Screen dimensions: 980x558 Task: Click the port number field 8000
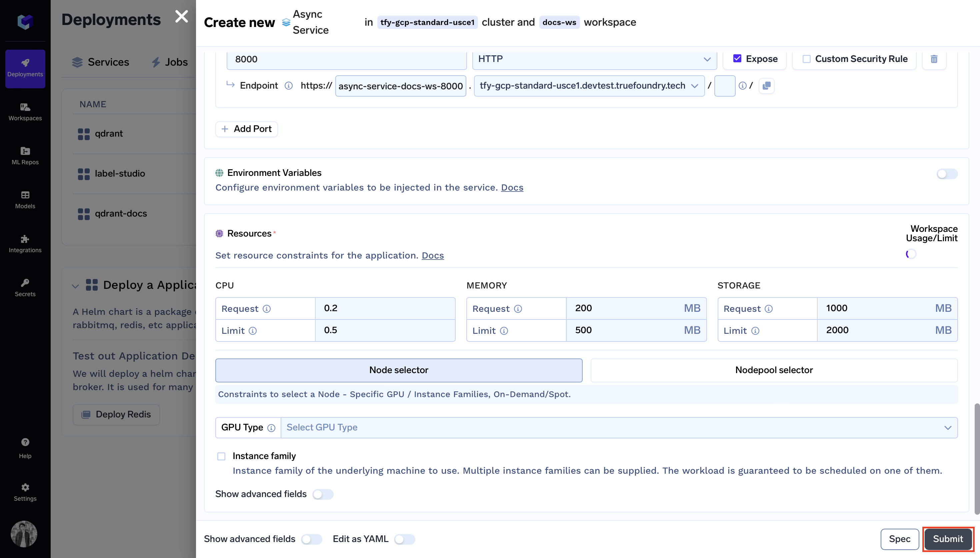(347, 59)
